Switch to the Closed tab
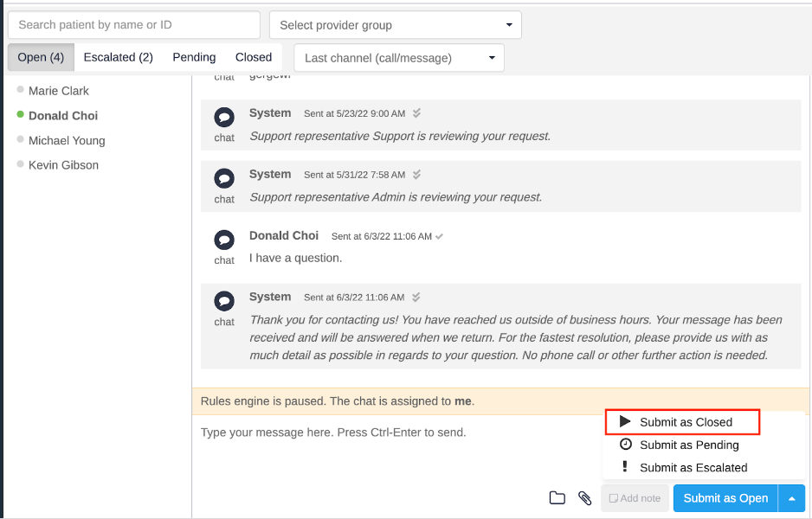 coord(254,57)
